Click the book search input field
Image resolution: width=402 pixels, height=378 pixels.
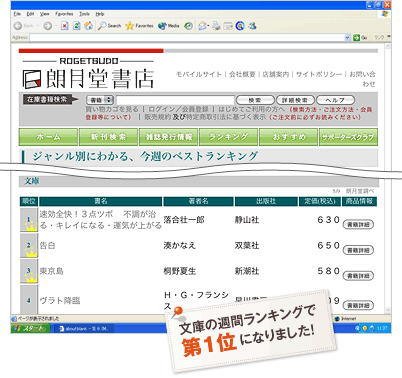click(175, 100)
